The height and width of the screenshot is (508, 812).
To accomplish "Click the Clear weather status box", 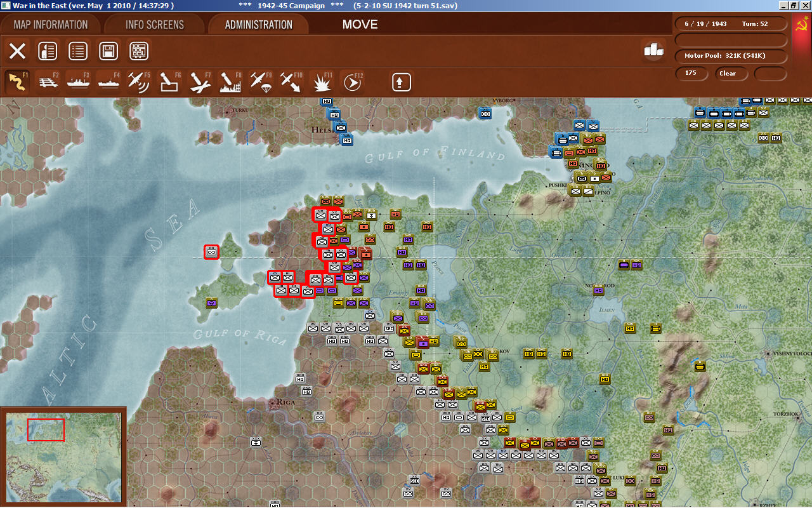I will point(732,74).
